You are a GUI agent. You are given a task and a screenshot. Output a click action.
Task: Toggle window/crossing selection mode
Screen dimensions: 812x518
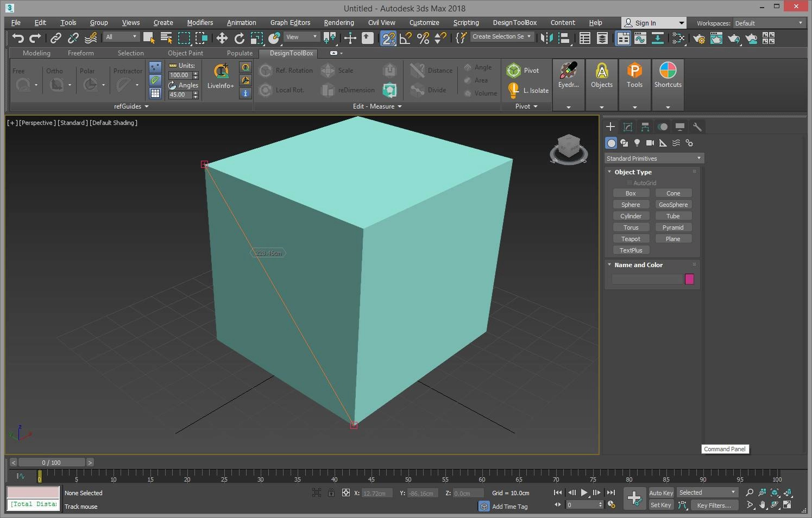point(202,38)
